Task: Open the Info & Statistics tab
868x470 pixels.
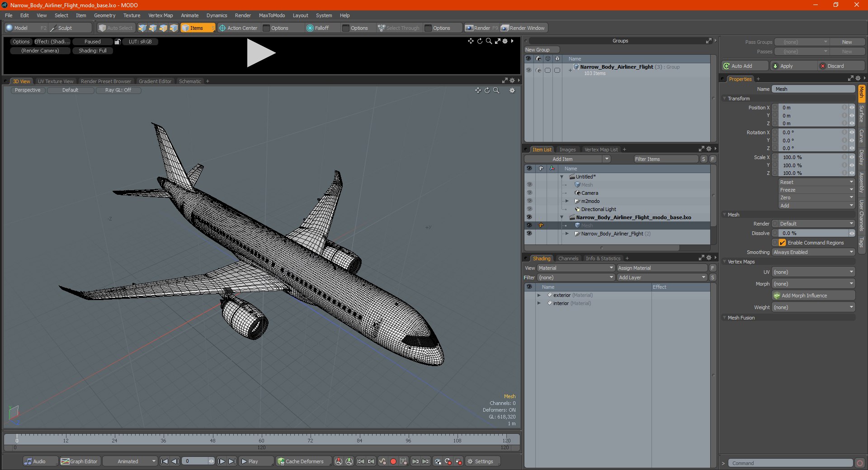Action: (x=603, y=258)
